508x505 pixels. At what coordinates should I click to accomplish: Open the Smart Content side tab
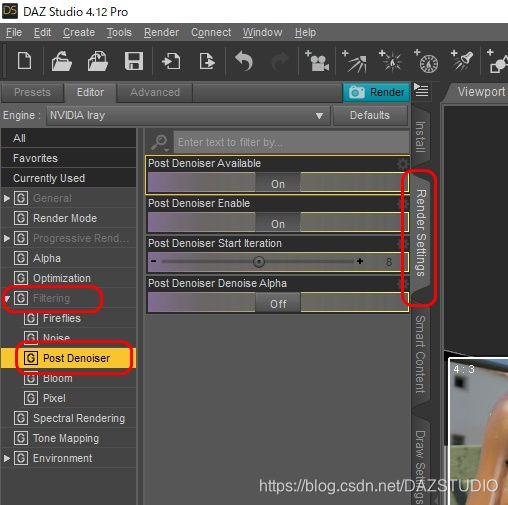420,354
